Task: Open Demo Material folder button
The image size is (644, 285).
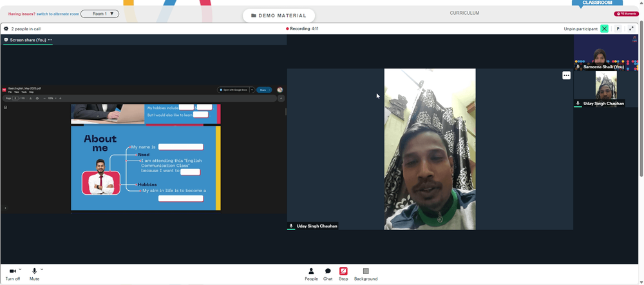Action: [x=279, y=15]
